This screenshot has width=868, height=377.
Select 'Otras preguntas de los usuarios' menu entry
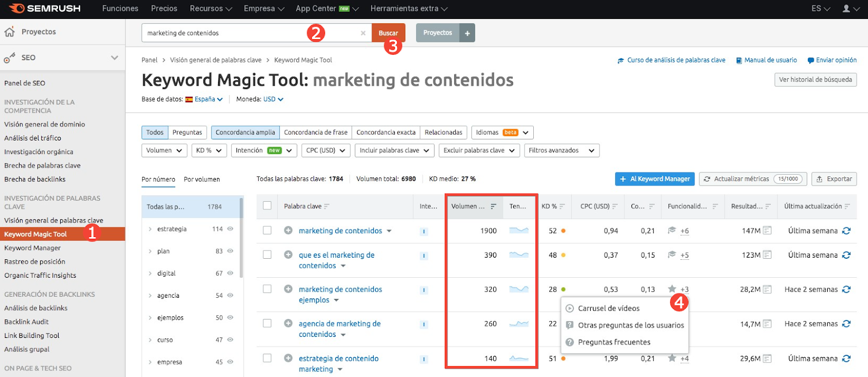[630, 325]
